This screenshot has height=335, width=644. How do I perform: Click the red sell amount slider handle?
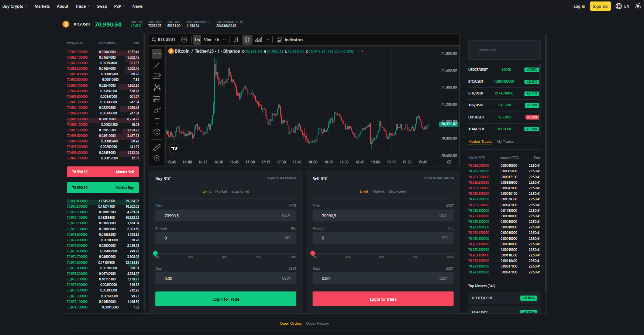[x=313, y=253]
